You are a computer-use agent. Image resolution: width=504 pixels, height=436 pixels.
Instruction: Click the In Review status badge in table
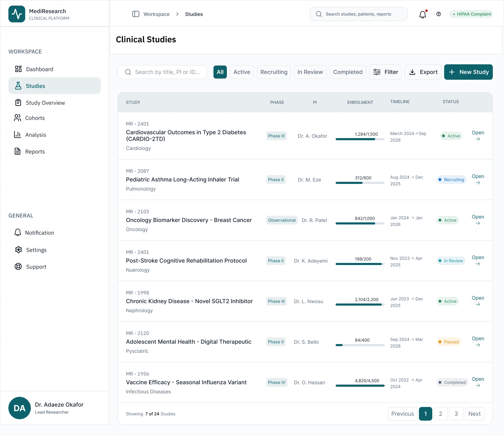(451, 261)
